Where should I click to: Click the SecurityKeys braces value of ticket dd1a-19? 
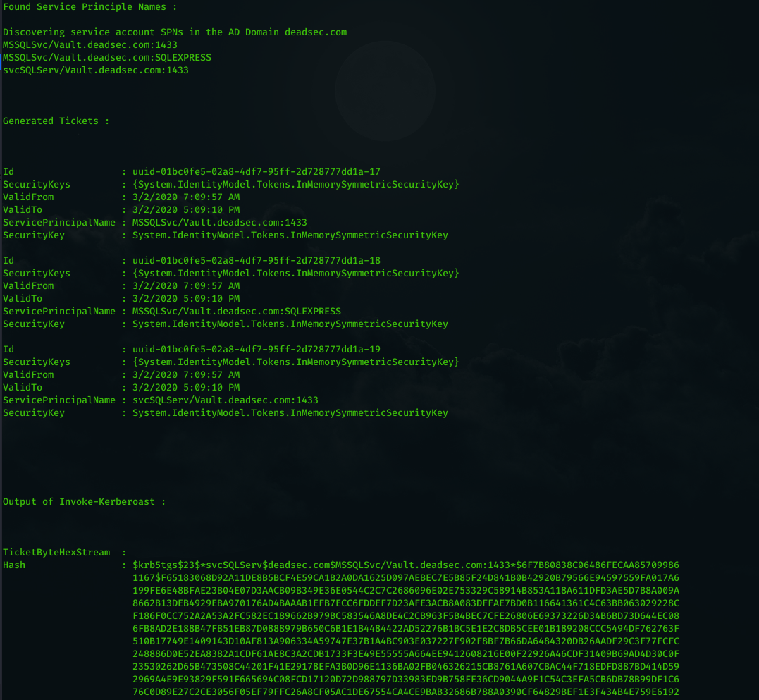tap(296, 362)
